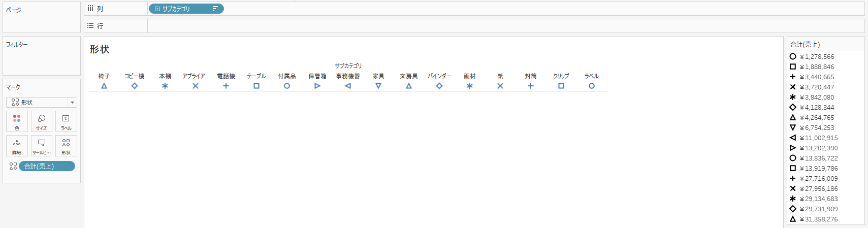Select the inverted triangle mark under 家具
Screen dimensions: 868x228
[378, 86]
